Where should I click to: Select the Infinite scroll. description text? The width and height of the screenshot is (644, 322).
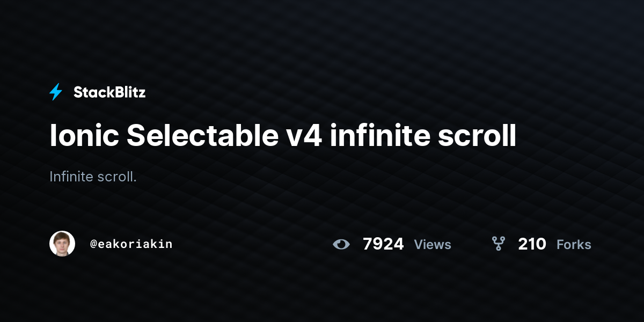(93, 177)
